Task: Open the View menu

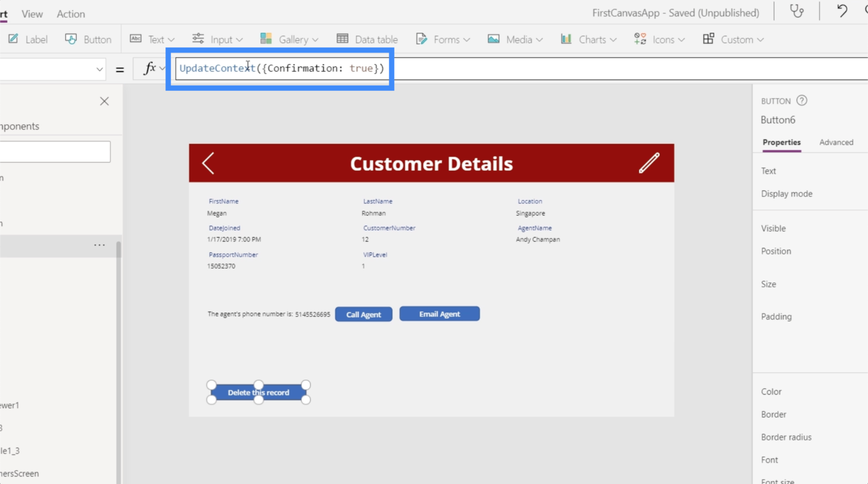Action: [x=32, y=14]
